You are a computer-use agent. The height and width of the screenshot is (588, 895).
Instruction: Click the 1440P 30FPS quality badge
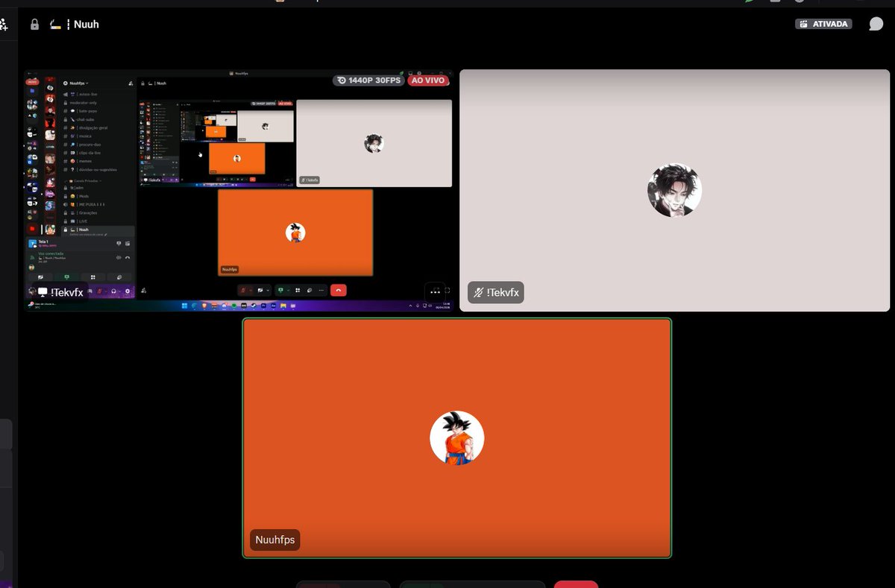click(x=368, y=80)
